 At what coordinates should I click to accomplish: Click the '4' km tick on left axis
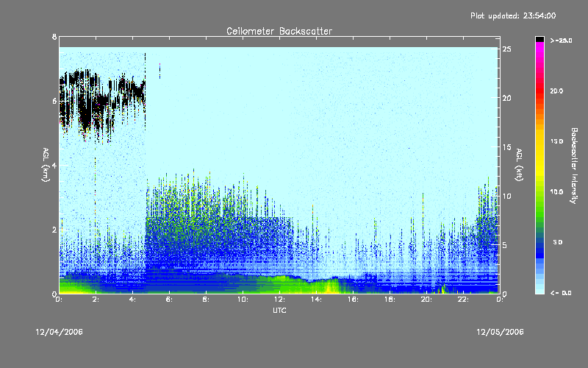[54, 165]
